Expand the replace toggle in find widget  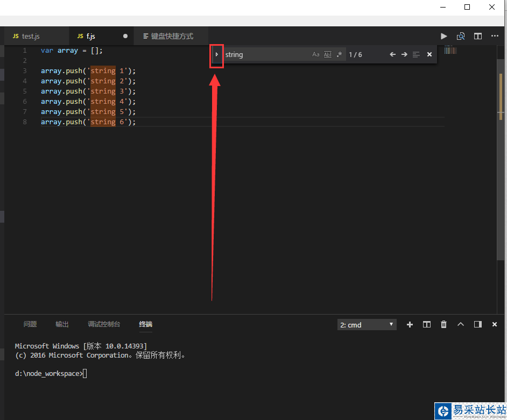(217, 55)
